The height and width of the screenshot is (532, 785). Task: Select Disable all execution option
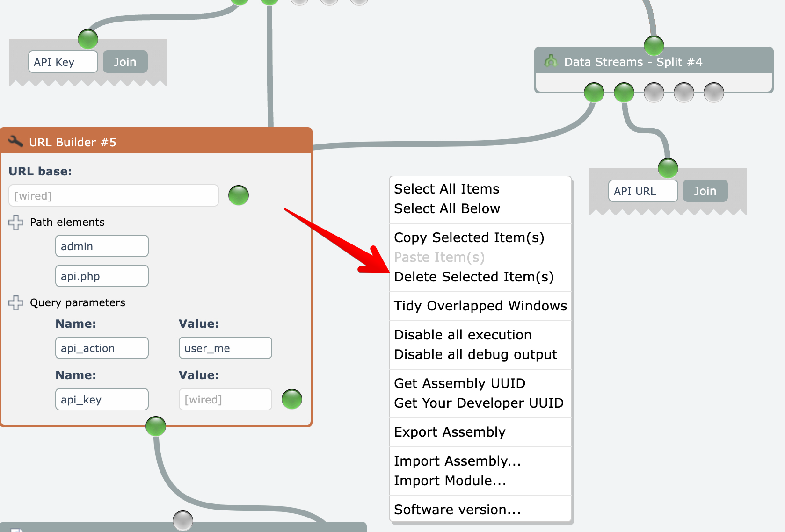(x=463, y=335)
